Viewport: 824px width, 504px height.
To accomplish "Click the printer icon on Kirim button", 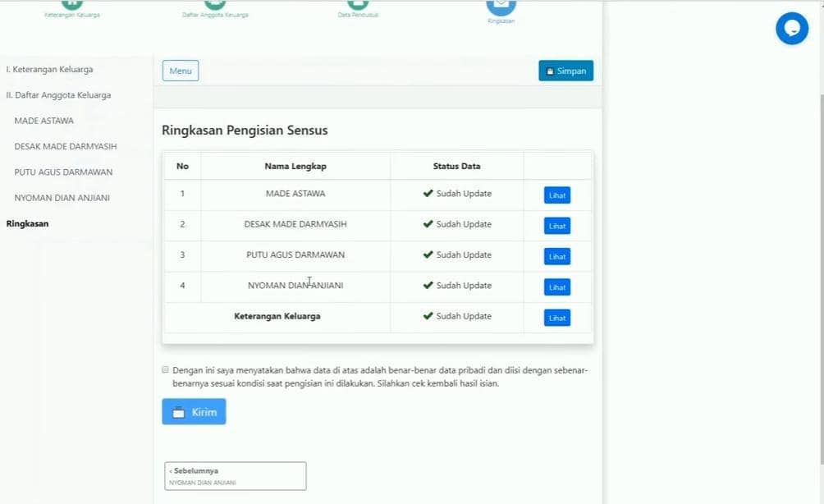I will click(x=176, y=411).
